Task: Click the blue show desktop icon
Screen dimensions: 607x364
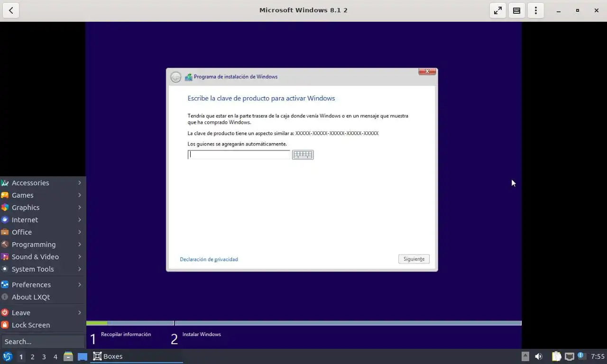Action: point(82,356)
